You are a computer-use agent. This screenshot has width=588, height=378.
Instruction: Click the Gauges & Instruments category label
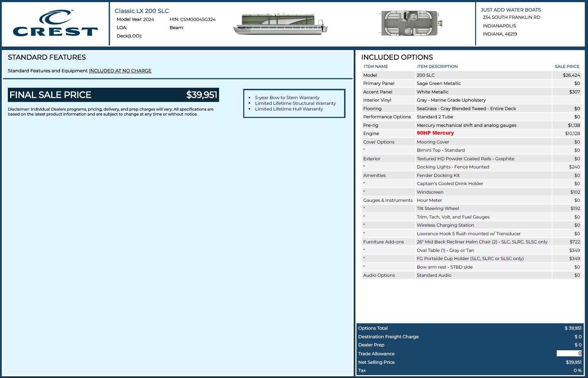coord(388,200)
